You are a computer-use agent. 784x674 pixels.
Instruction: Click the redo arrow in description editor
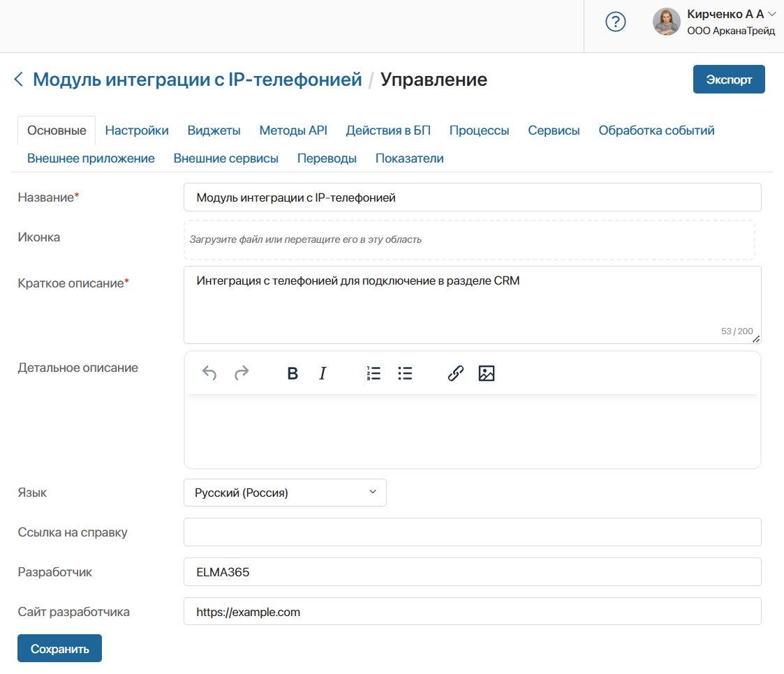point(242,373)
